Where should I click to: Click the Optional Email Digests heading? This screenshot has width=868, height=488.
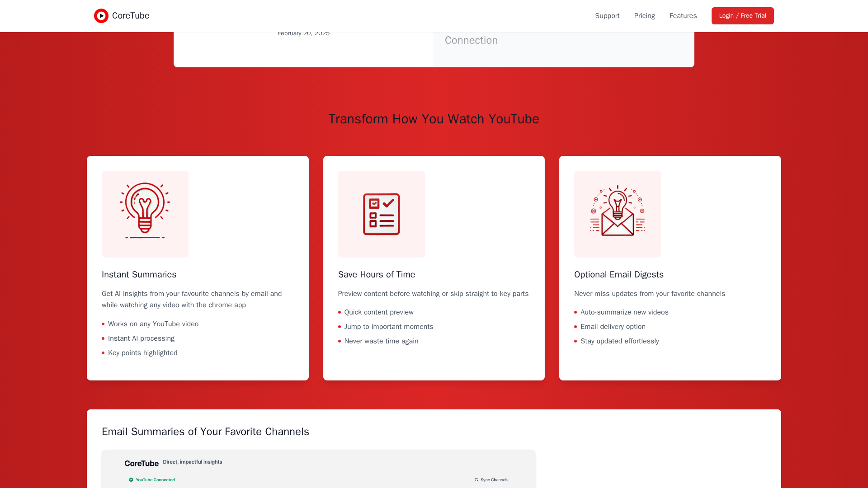coord(618,275)
